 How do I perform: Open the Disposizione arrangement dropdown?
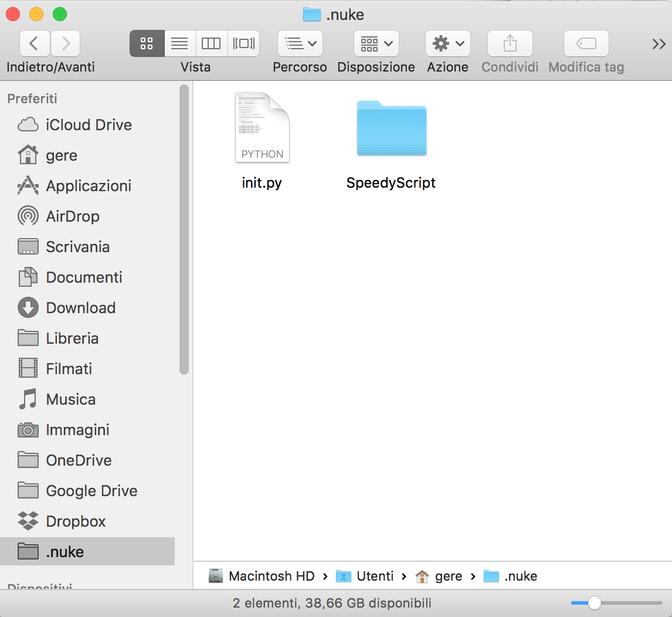(376, 43)
